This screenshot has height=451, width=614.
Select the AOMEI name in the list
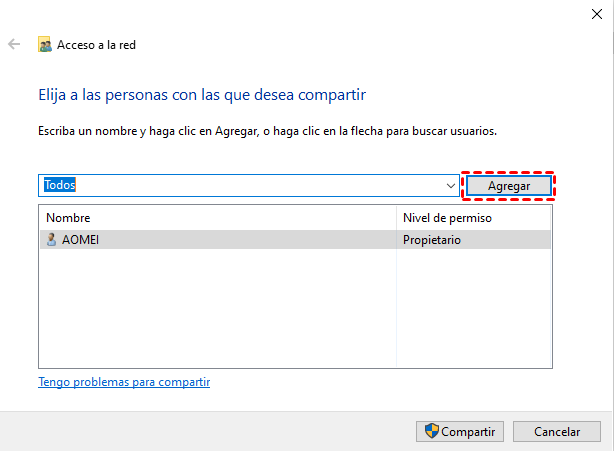click(80, 240)
